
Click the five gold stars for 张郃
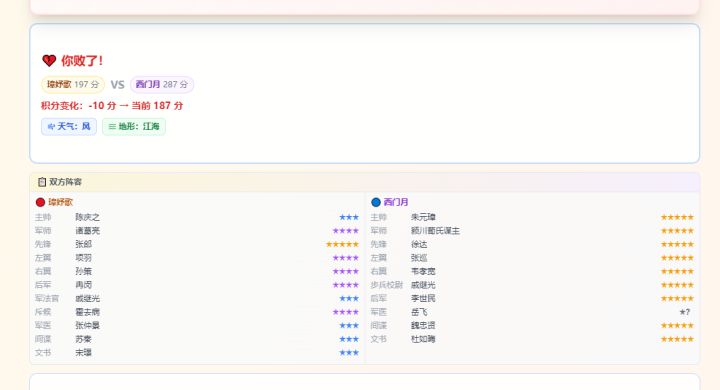[342, 244]
